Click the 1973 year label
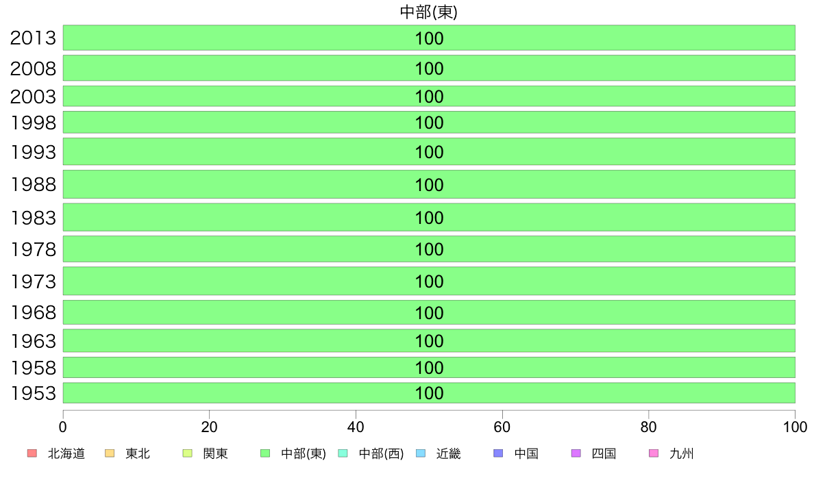The height and width of the screenshot is (504, 814). [x=33, y=281]
